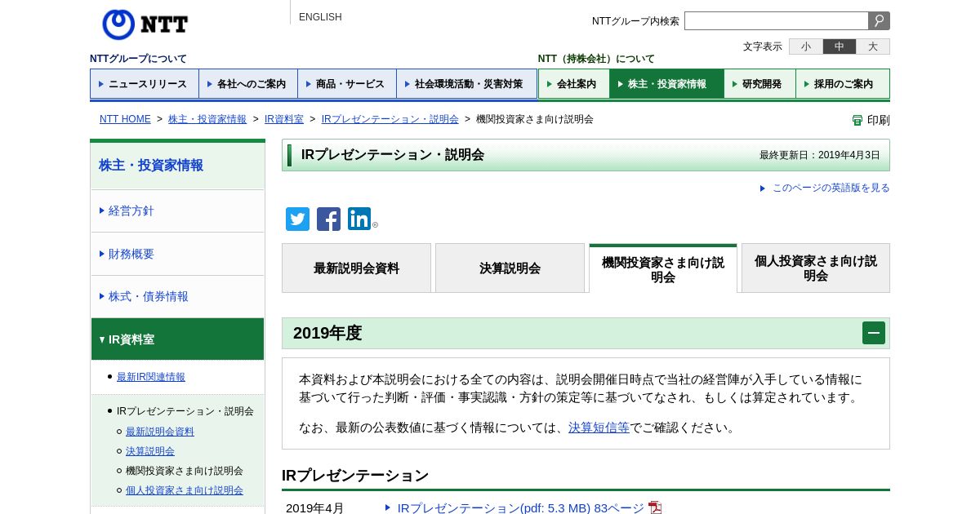Open 機関投資家さま向け説明会 sidebar item
Image resolution: width=980 pixels, height=514 pixels.
[x=185, y=471]
